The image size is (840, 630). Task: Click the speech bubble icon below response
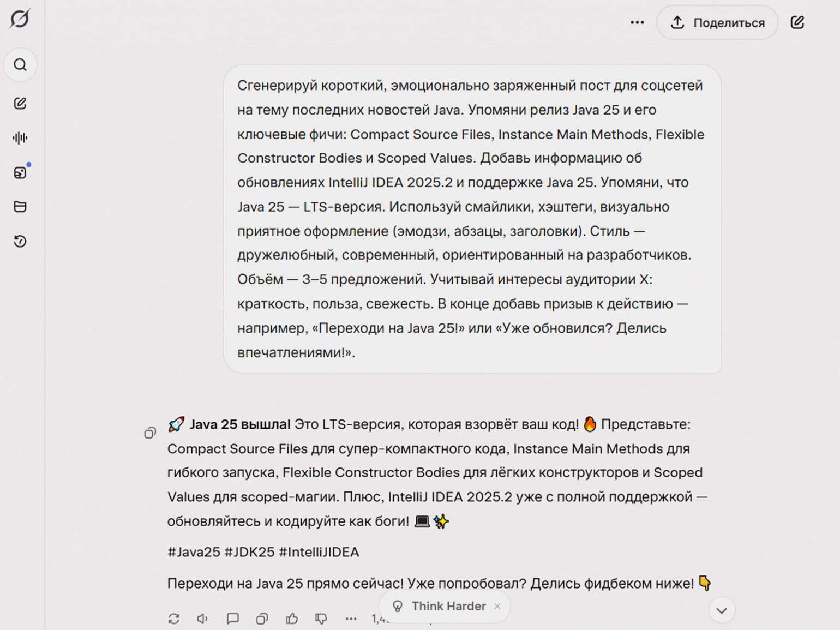232,619
